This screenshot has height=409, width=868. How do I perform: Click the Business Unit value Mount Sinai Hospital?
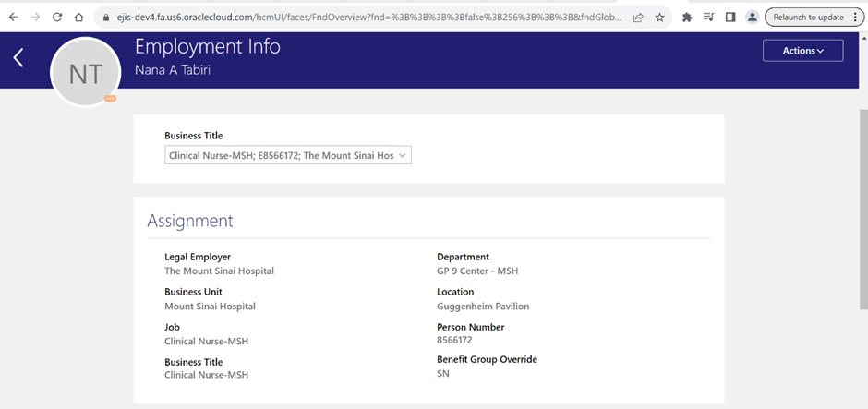[x=210, y=307]
